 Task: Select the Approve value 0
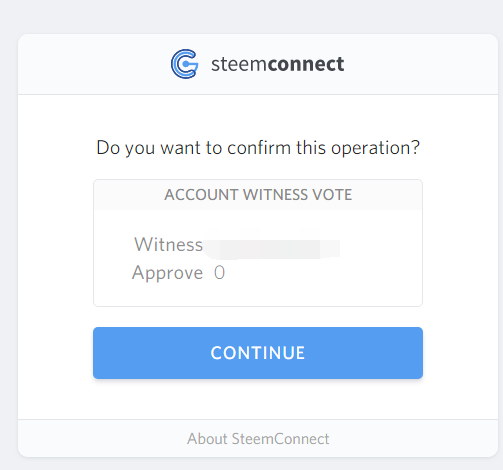pos(219,273)
